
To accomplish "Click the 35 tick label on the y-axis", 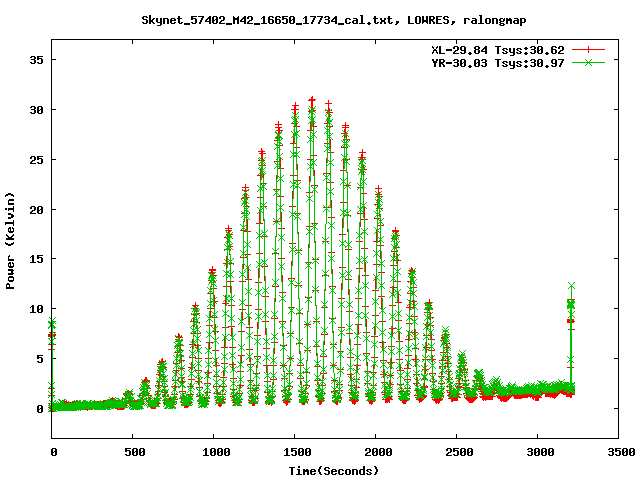I will pos(37,59).
